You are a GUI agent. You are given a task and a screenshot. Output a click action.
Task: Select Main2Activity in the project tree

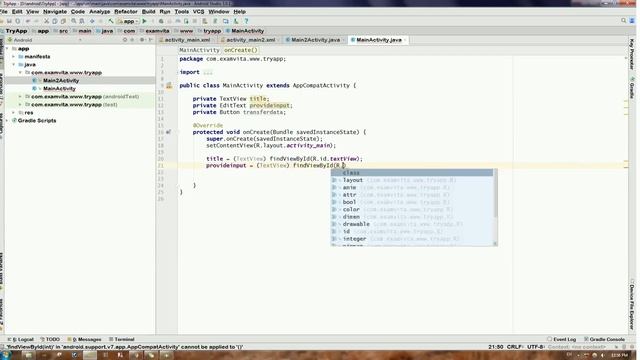point(61,81)
